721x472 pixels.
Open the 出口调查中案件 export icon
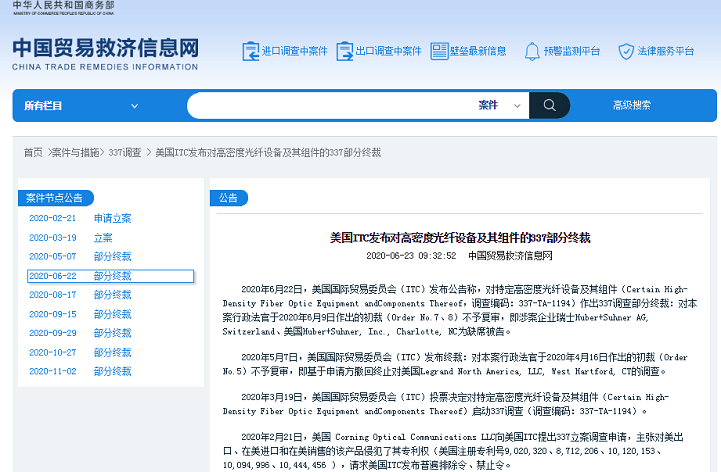(344, 51)
